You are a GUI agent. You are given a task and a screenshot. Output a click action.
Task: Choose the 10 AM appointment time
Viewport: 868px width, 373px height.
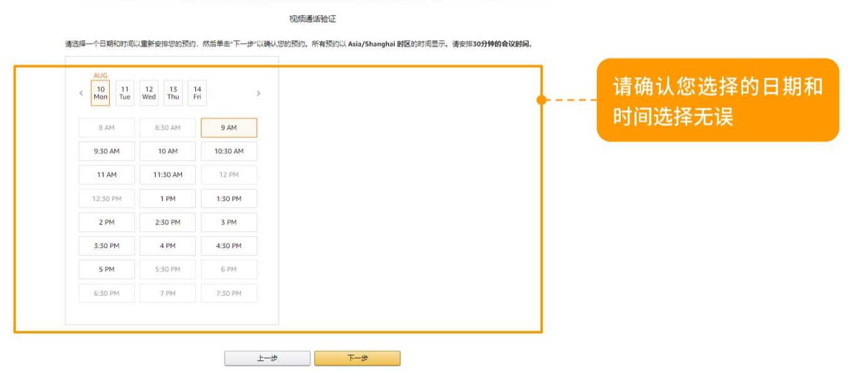tap(169, 151)
